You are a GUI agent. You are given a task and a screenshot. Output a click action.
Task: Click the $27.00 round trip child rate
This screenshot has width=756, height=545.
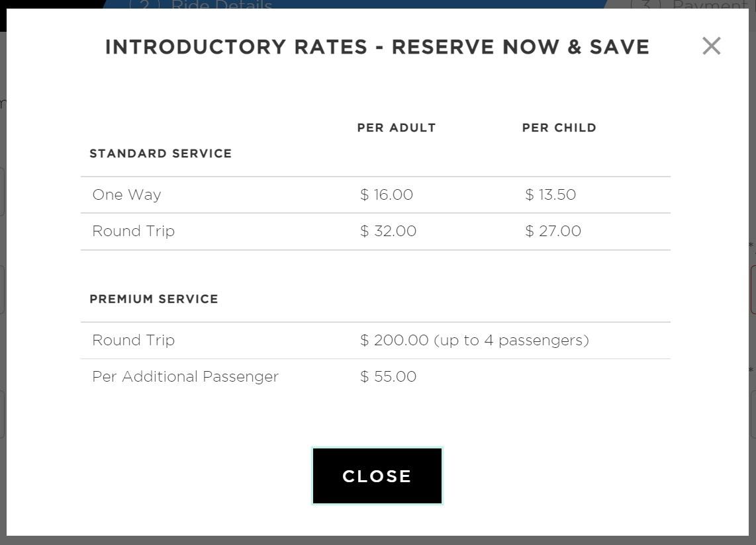click(553, 231)
